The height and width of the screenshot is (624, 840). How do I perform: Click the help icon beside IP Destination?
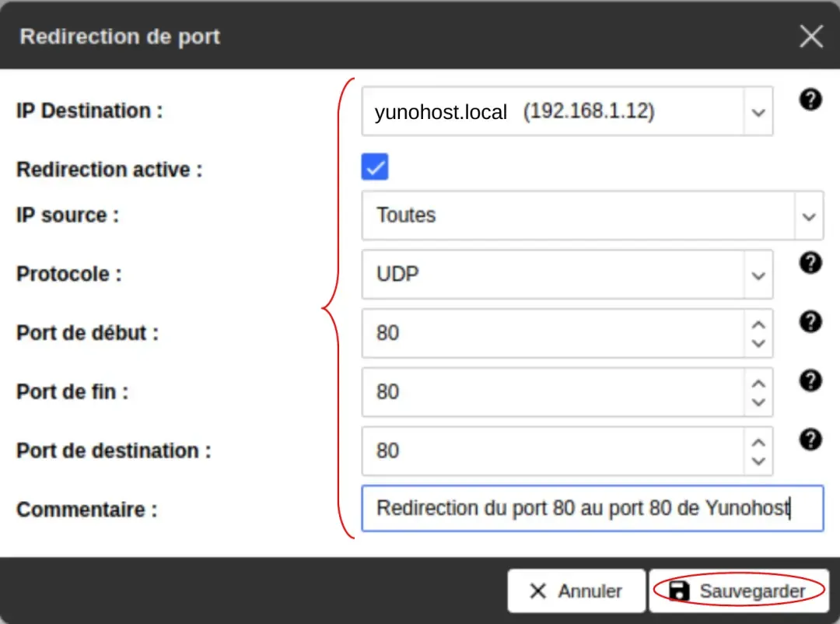coord(810,100)
